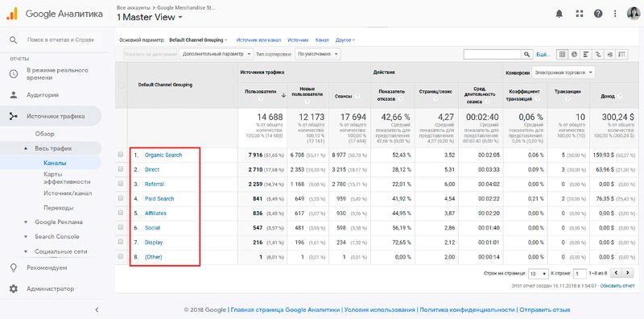Check the Direct row checkbox
The height and width of the screenshot is (319, 644).
121,169
